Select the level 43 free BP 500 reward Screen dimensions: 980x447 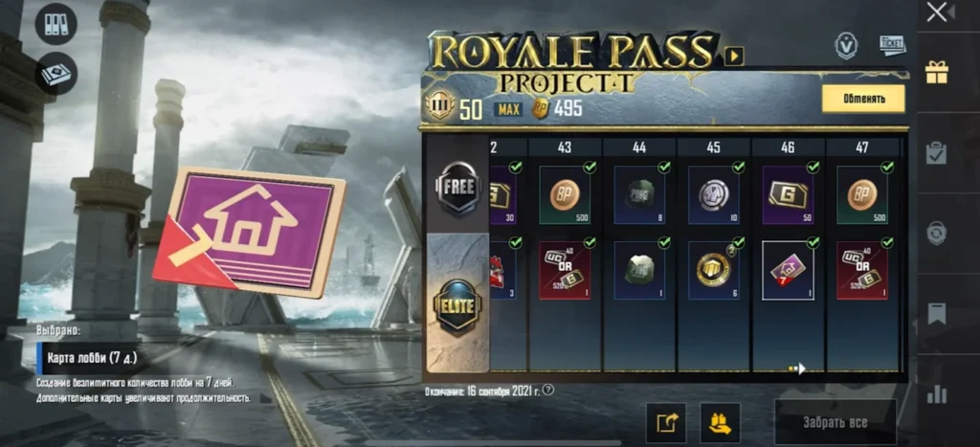coord(565,195)
